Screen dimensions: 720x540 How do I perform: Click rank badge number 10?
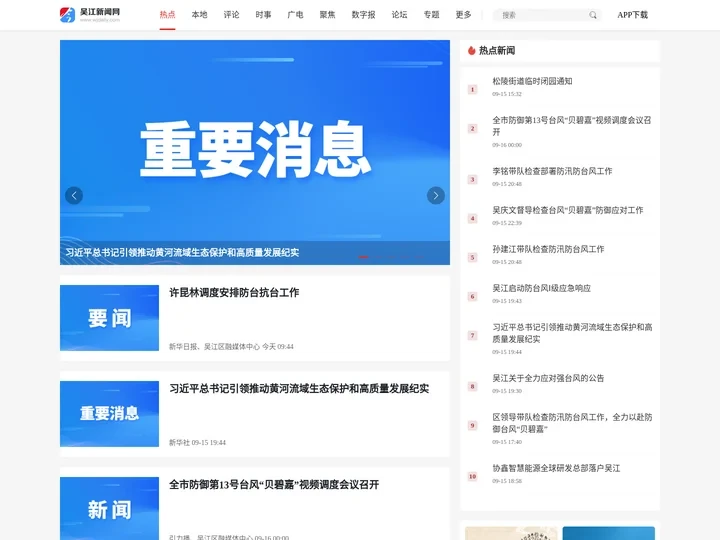pyautogui.click(x=472, y=477)
